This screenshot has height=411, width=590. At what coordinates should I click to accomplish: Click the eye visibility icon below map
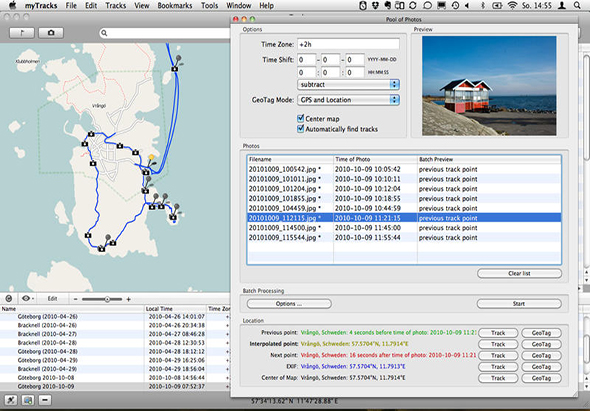point(26,298)
